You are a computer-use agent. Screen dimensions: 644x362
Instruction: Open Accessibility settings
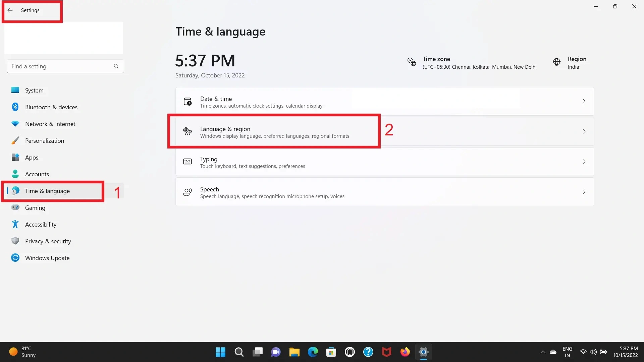(41, 224)
